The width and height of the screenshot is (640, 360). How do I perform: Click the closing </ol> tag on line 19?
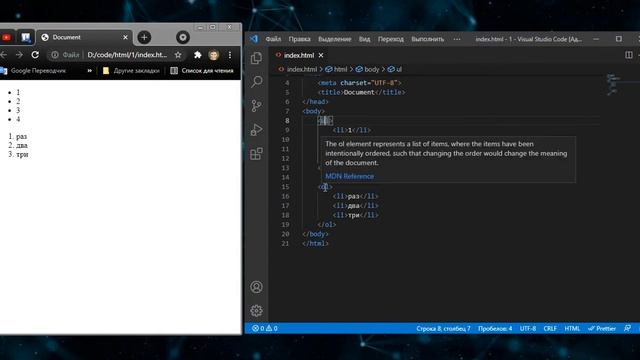pyautogui.click(x=327, y=224)
